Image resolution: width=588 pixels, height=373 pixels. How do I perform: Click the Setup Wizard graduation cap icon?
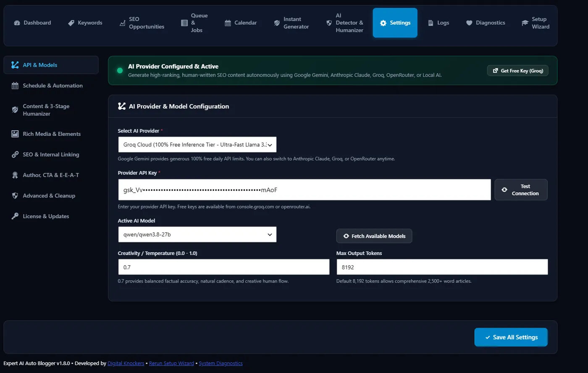pyautogui.click(x=525, y=23)
